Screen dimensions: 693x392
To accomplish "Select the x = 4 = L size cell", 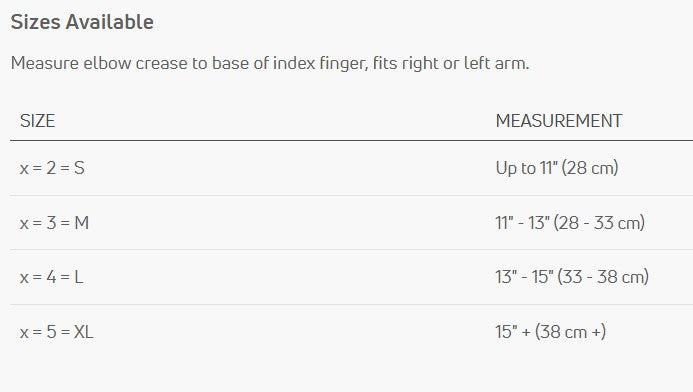I will (x=51, y=277).
